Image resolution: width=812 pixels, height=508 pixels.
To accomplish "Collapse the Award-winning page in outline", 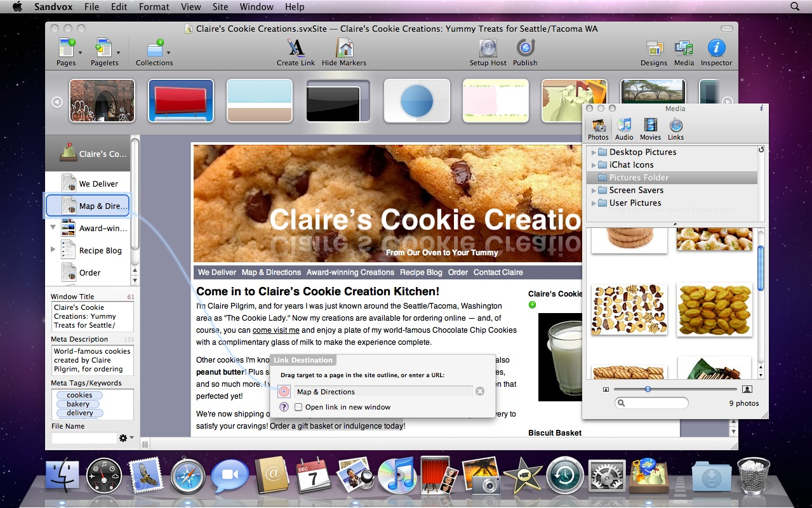I will [53, 227].
